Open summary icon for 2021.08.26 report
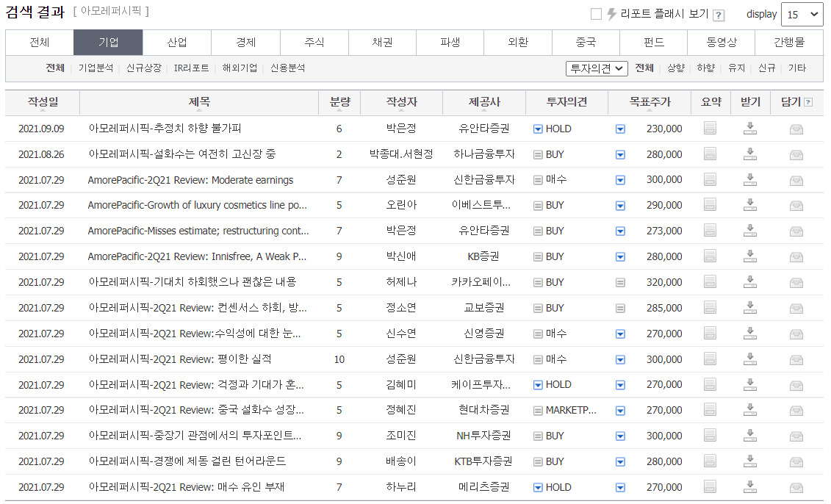This screenshot has width=831, height=504. [x=710, y=154]
